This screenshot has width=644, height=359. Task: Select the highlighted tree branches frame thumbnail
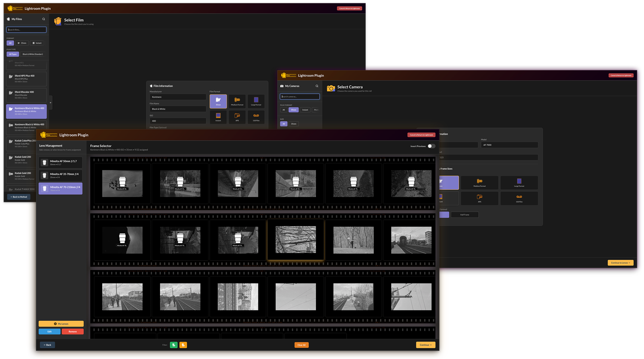click(x=295, y=239)
